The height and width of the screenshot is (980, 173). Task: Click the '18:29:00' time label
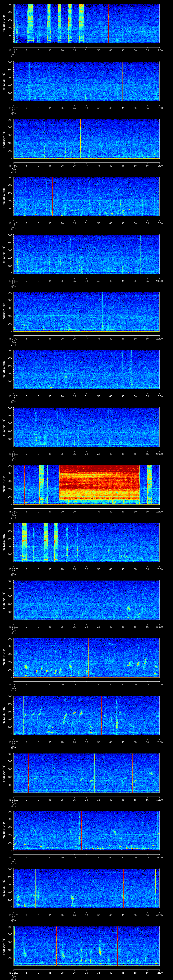[x=14, y=800]
